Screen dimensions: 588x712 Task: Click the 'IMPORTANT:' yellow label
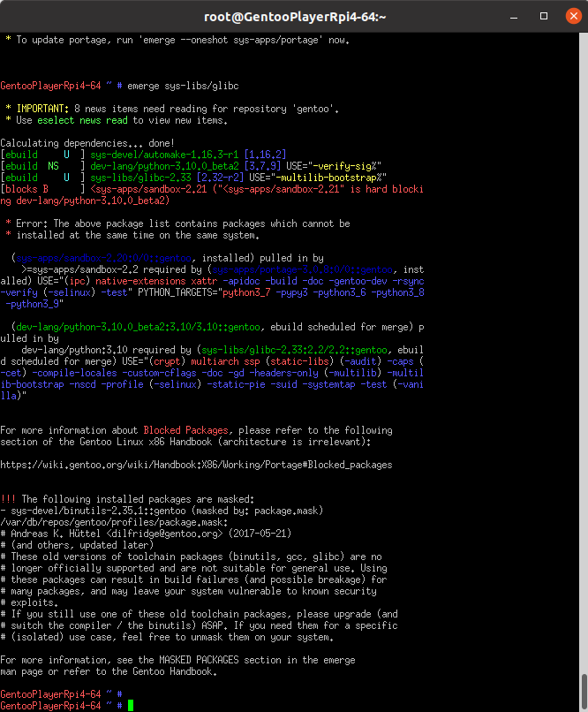coord(42,109)
